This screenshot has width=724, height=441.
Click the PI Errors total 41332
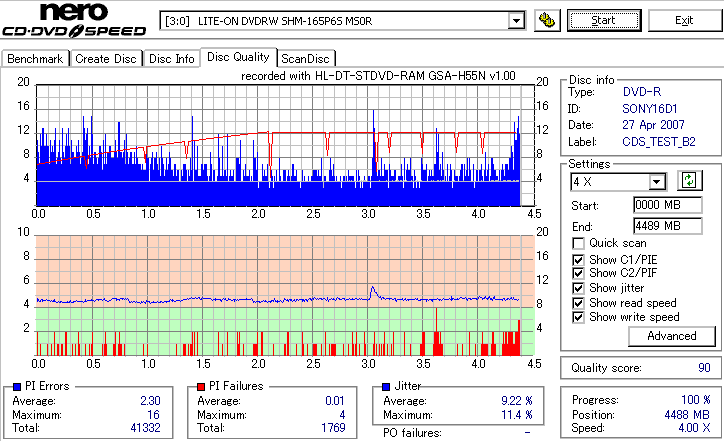point(145,428)
